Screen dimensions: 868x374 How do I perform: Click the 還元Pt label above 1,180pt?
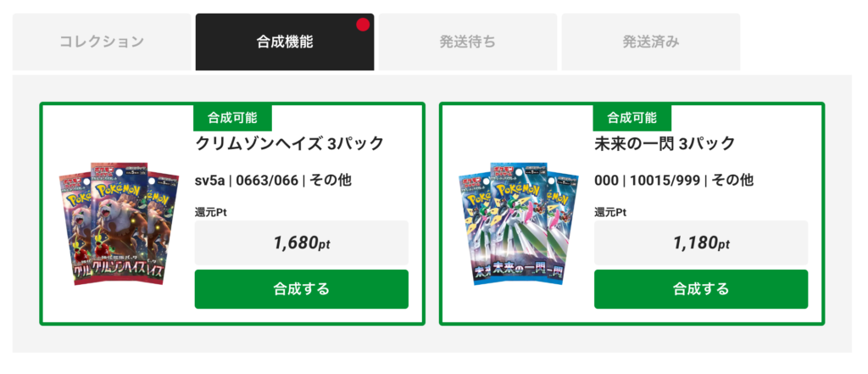610,212
